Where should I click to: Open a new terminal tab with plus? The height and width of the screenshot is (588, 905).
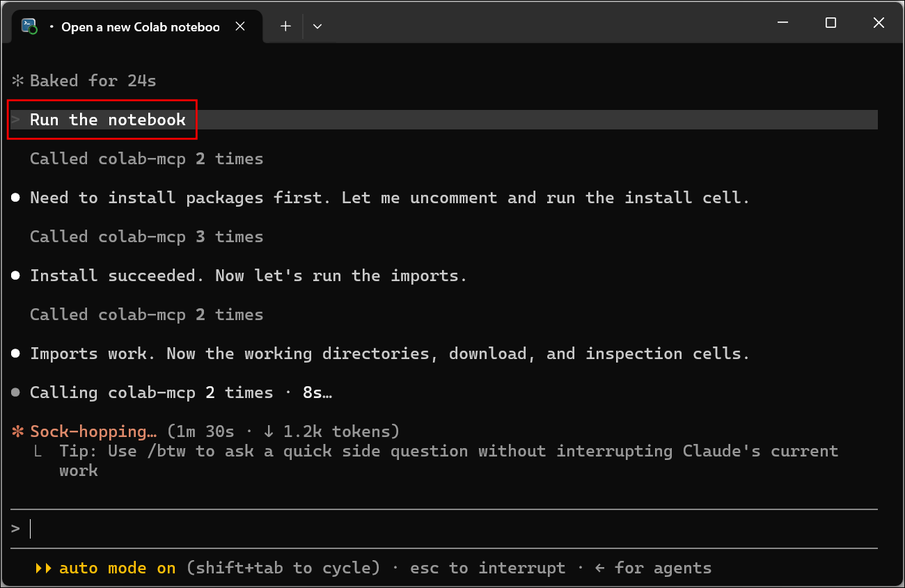[x=285, y=26]
